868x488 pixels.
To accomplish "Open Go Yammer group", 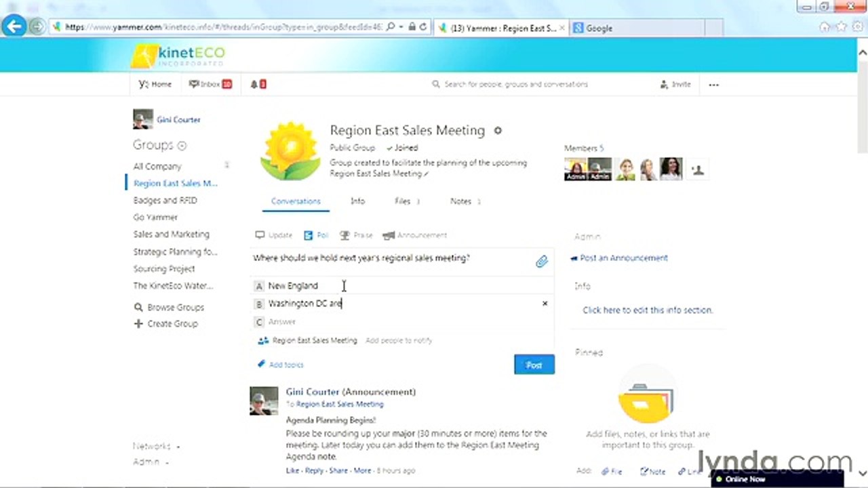I will 155,218.
